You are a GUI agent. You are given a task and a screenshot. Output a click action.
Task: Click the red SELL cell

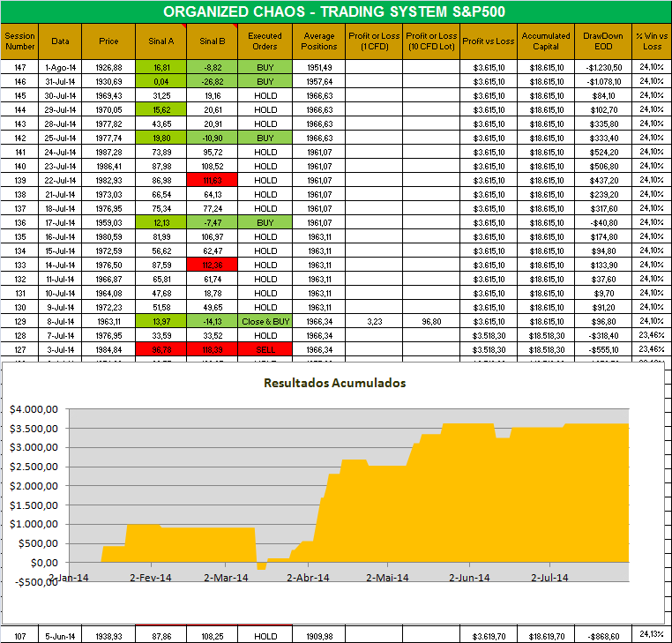click(x=265, y=350)
